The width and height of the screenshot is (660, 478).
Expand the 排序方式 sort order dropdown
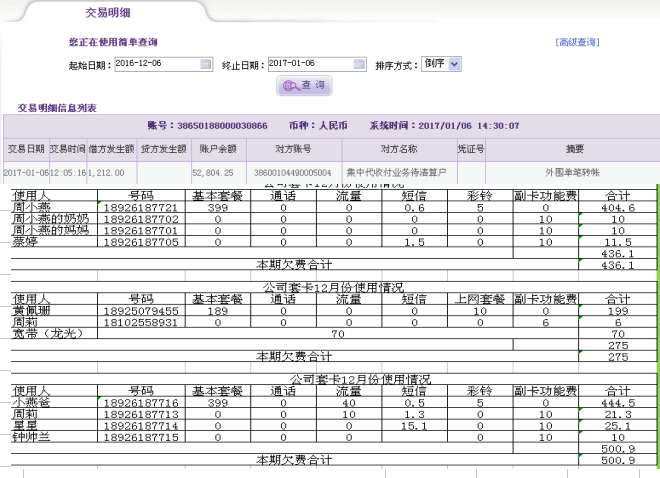tap(442, 64)
